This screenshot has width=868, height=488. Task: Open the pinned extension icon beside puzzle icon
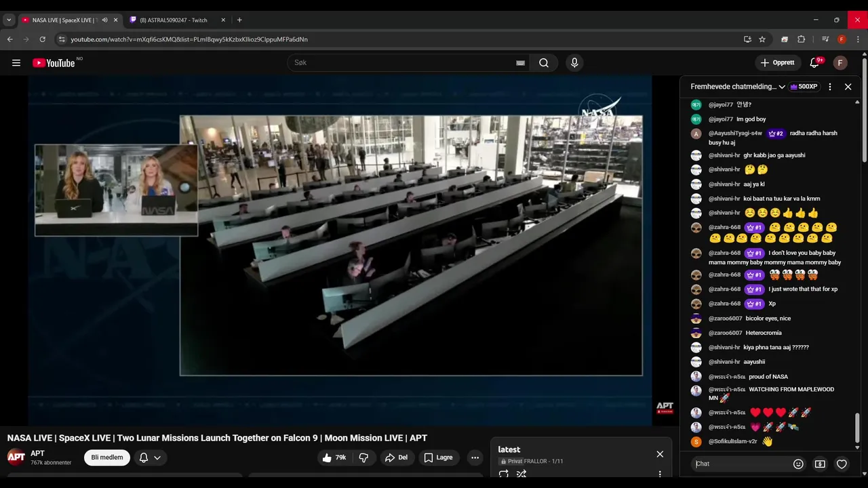click(x=785, y=39)
